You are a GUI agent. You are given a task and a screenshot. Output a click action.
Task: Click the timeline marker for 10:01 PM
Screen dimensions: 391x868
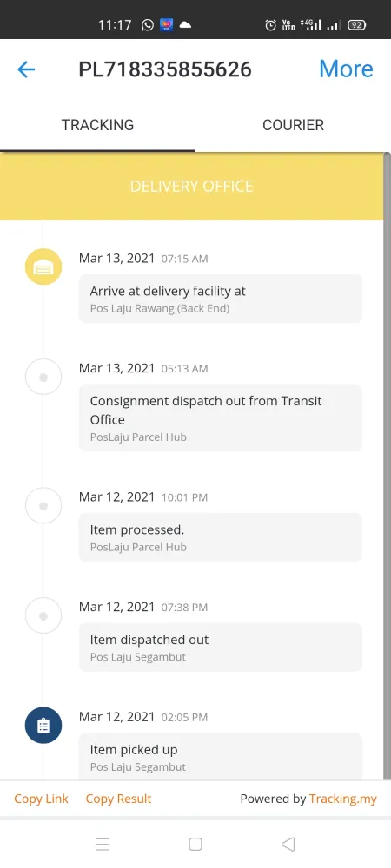click(43, 505)
